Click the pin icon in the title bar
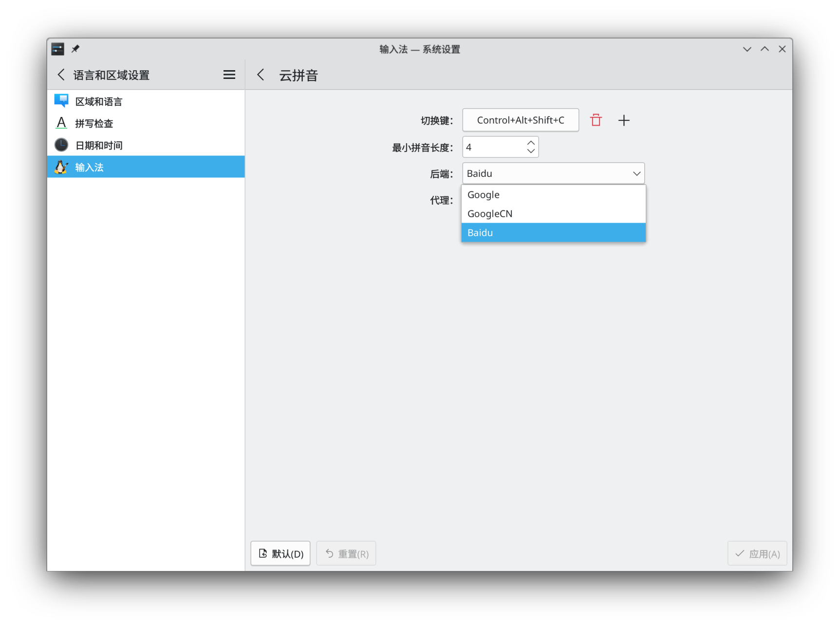 pyautogui.click(x=75, y=49)
